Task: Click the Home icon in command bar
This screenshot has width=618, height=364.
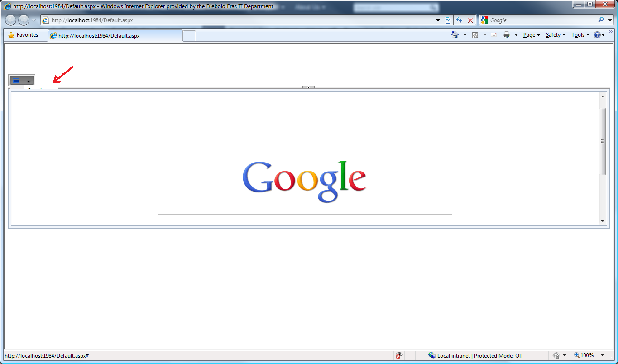Action: coord(455,35)
